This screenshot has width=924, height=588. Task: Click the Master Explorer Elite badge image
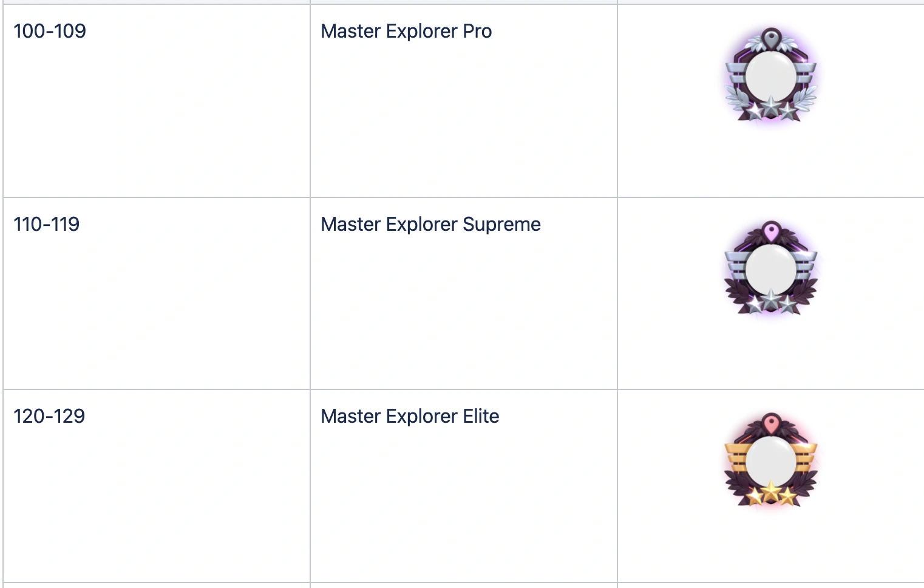click(x=771, y=461)
